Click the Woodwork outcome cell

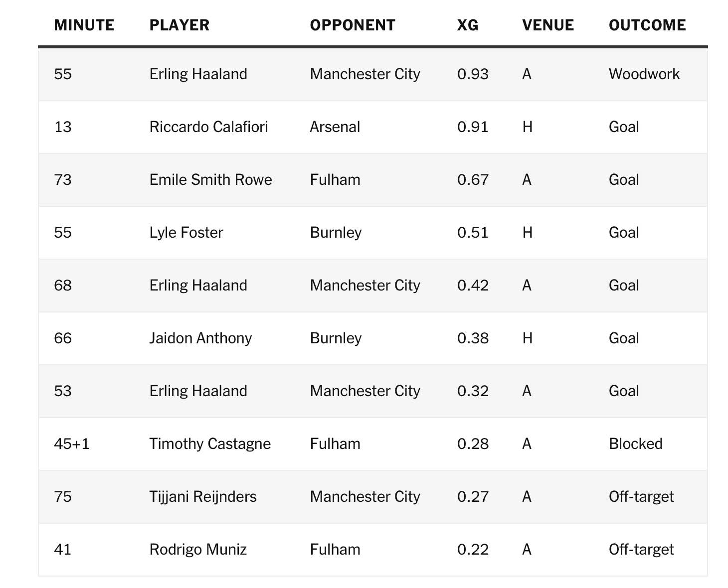coord(644,74)
